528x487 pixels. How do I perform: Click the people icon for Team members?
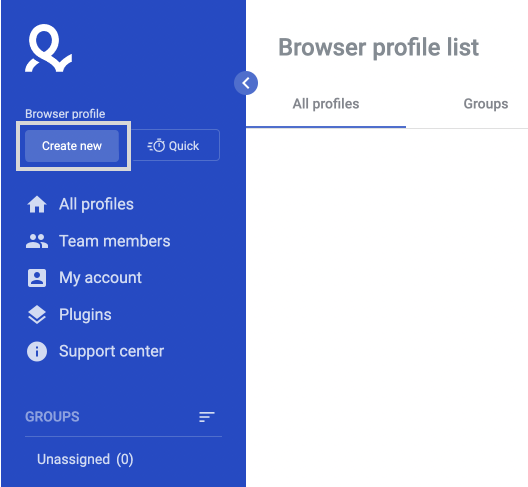tap(37, 241)
